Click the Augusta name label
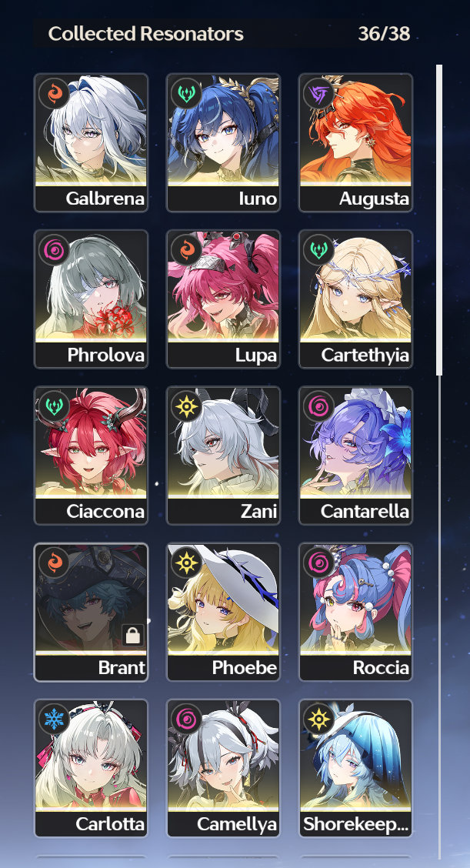 point(374,199)
